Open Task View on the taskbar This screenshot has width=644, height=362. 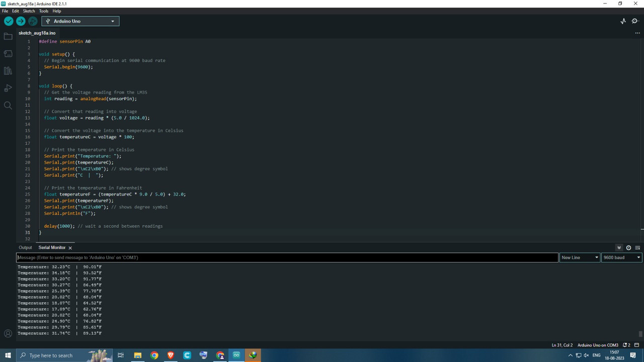pos(121,355)
